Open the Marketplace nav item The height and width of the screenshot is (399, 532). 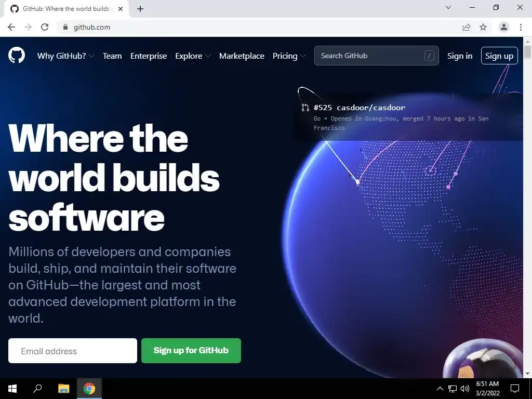tap(242, 56)
